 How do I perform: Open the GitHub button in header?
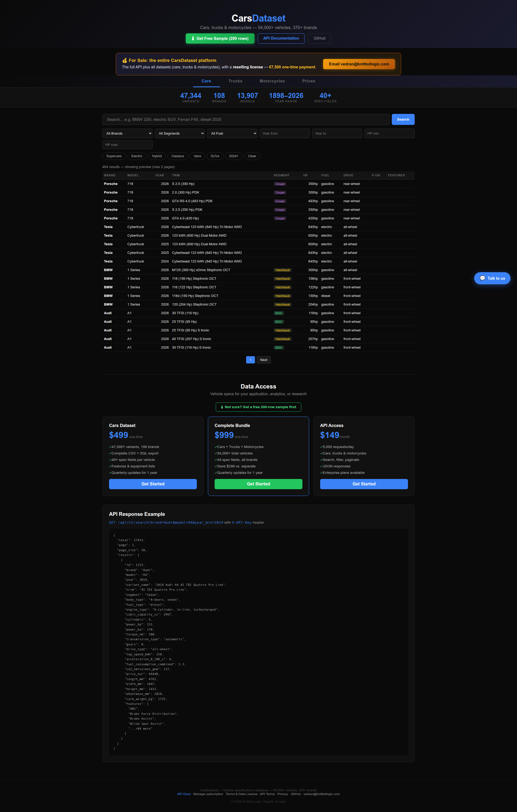pyautogui.click(x=319, y=38)
